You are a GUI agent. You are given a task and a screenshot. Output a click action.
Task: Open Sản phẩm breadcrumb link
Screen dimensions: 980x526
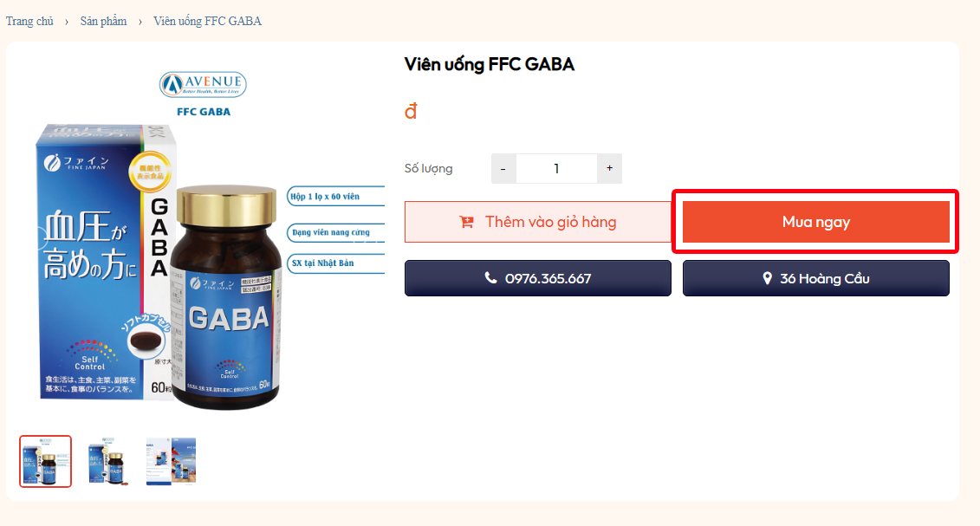[103, 22]
